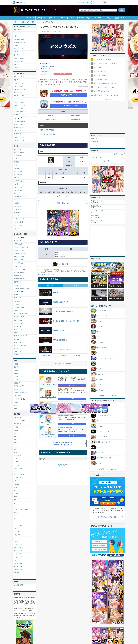The image size is (138, 644).
Task: Open the ワンコレ app icon
Action: tap(93, 364)
